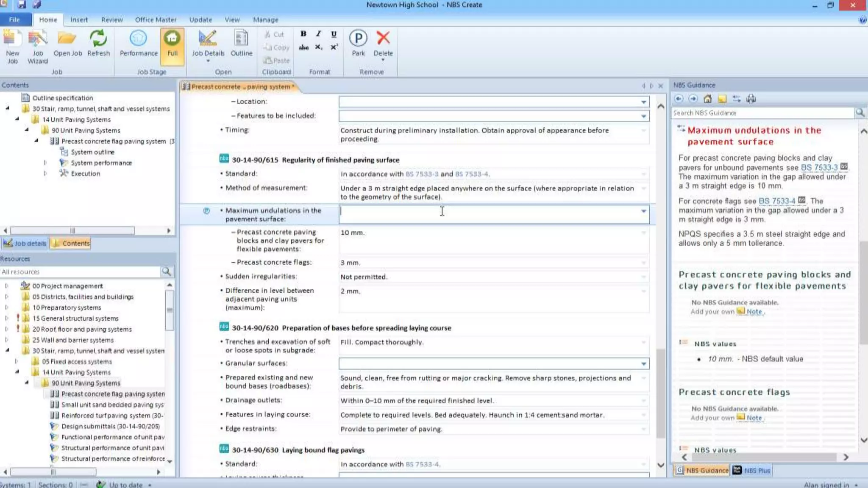This screenshot has height=488, width=868.
Task: Click the Job Wizard icon
Action: 38,39
